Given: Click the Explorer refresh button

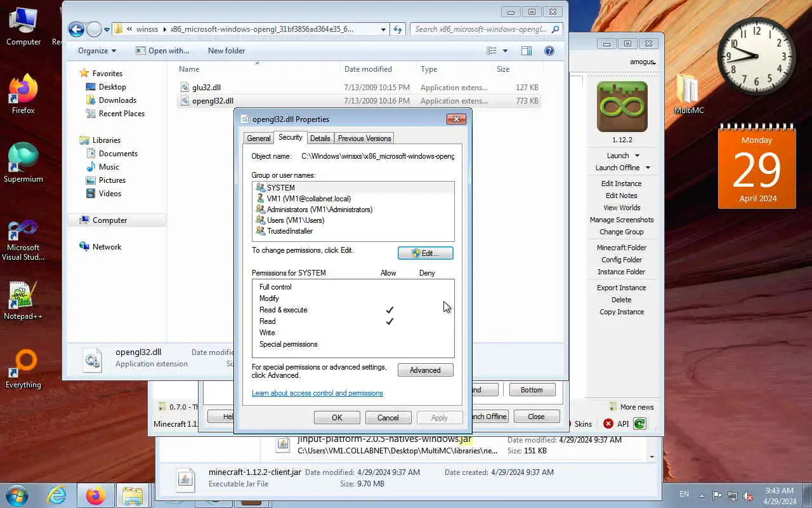Looking at the screenshot, I should click(x=398, y=29).
